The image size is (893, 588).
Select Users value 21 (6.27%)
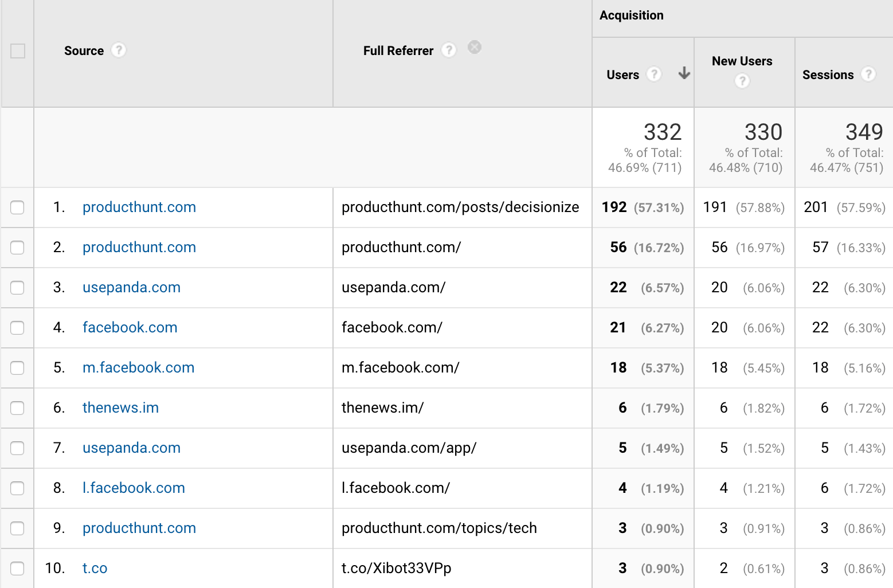(647, 328)
